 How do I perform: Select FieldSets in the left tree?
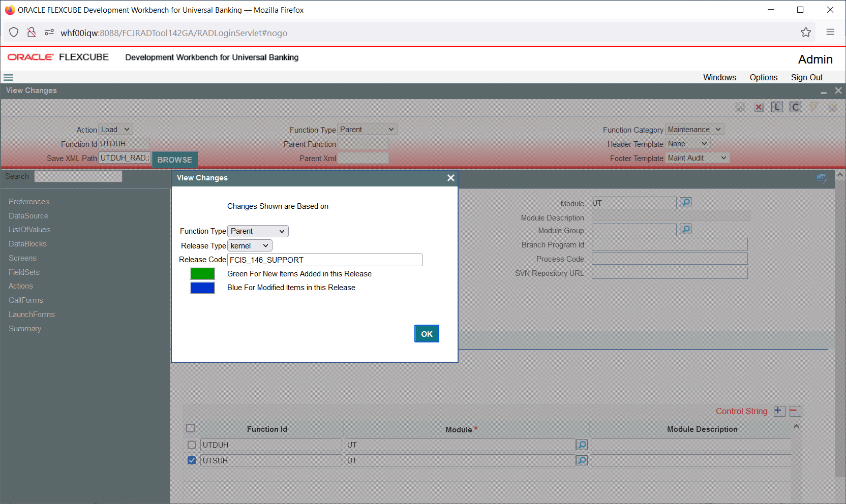click(x=24, y=272)
